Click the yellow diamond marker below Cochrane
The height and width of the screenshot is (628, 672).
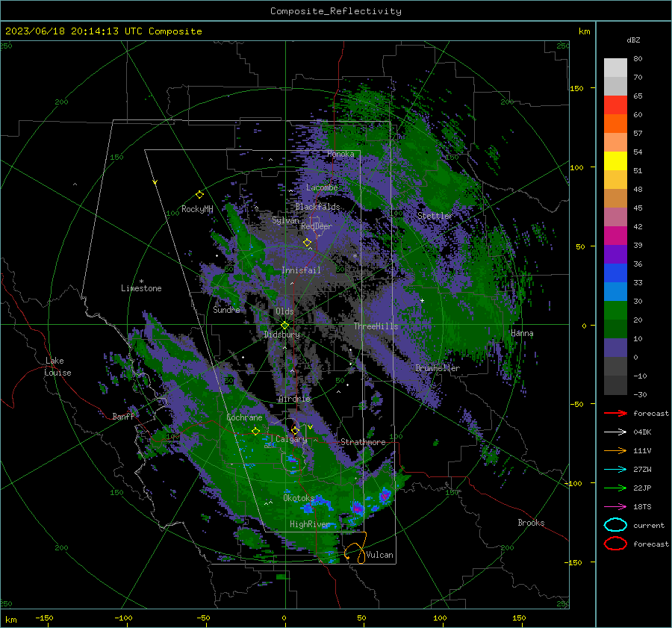tap(255, 431)
